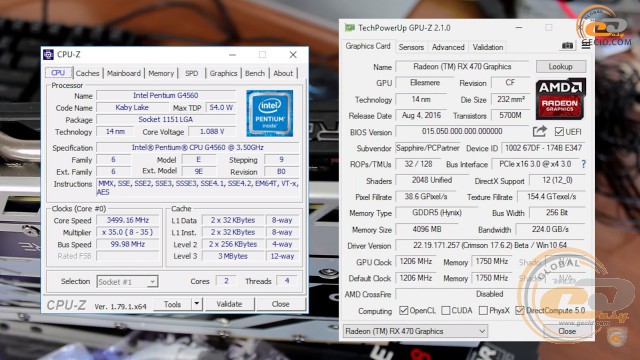This screenshot has height=360, width=640.
Task: Open the Validation tab in GPU-Z
Action: coord(488,47)
